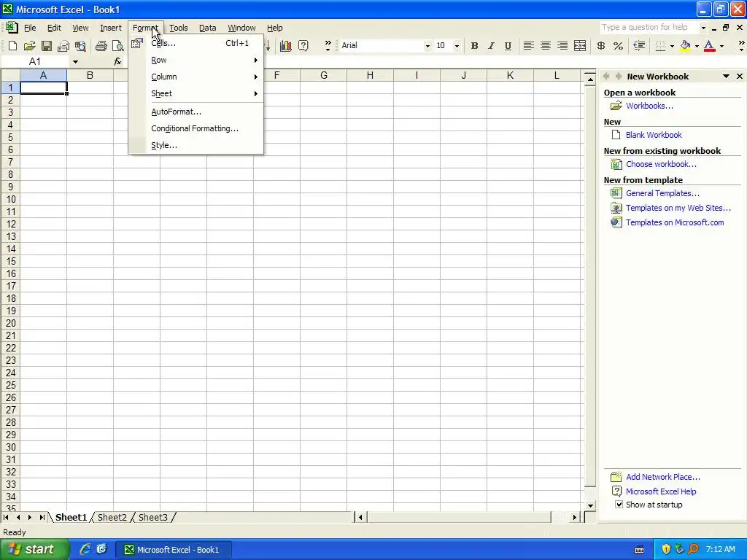Click in Type a question for help box
747x560 pixels.
coord(649,27)
